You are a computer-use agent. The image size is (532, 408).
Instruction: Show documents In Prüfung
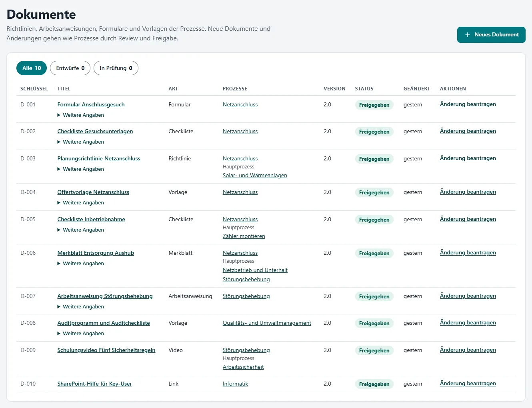(116, 68)
